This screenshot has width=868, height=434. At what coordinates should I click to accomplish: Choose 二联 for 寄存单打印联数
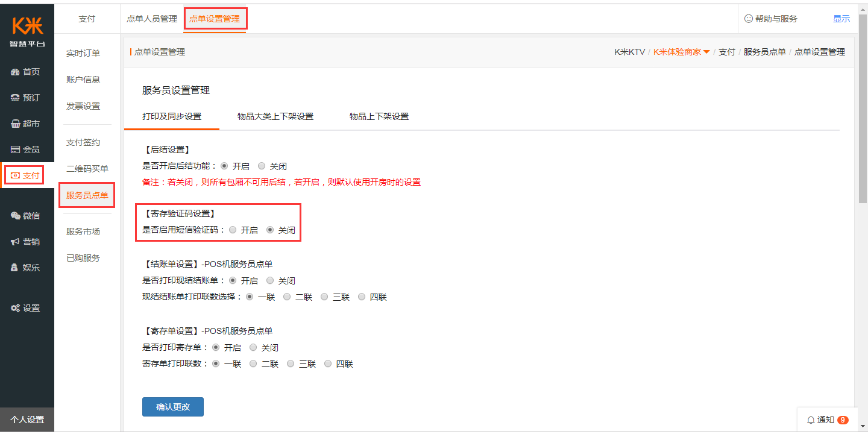(253, 363)
